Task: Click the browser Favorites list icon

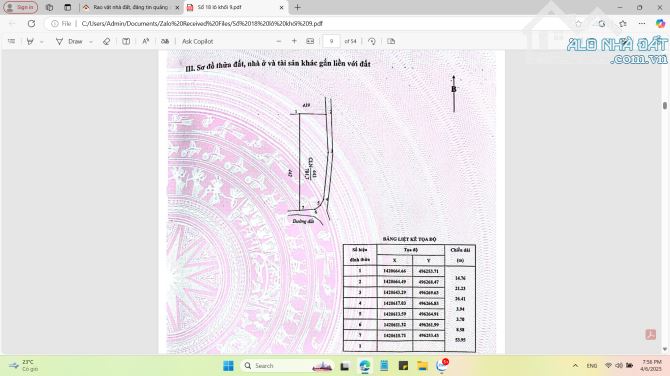Action: (623, 24)
